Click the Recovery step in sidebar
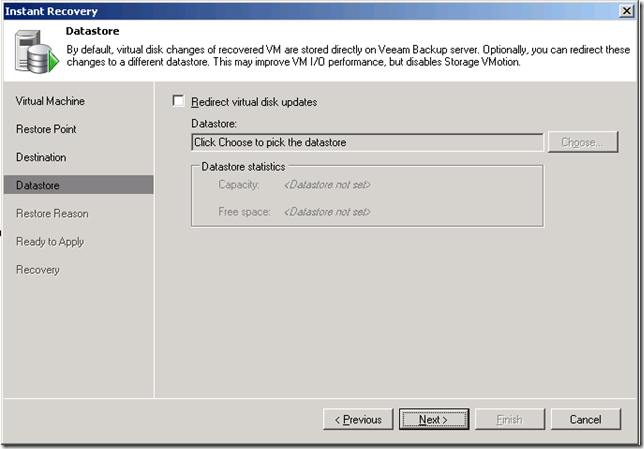Screen dimensions: 644x449 coord(38,269)
